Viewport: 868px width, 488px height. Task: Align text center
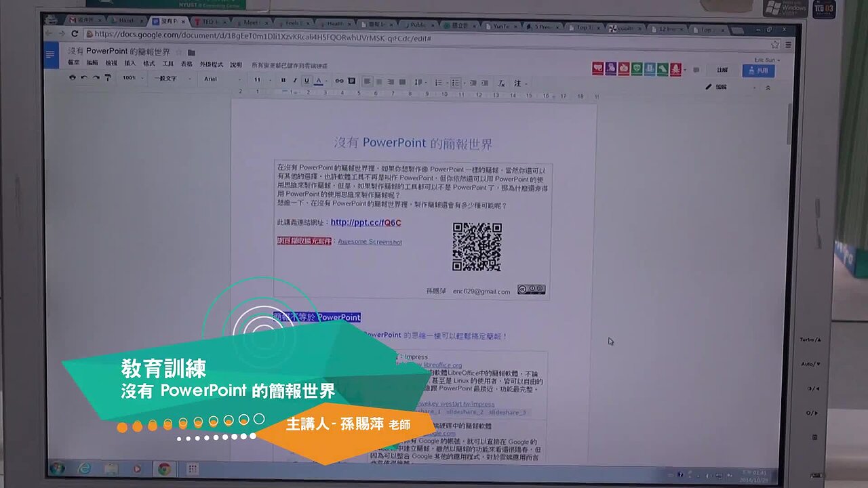(x=379, y=81)
